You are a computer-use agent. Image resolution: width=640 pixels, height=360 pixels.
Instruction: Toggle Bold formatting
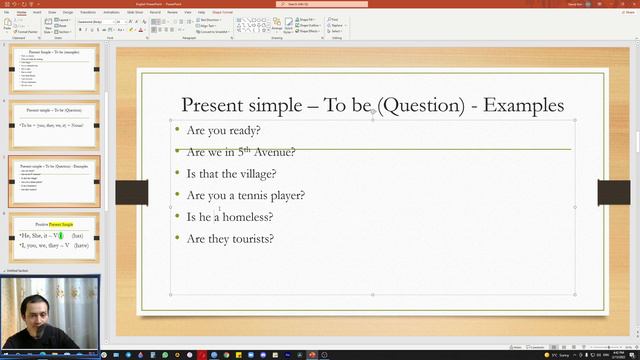[x=80, y=30]
